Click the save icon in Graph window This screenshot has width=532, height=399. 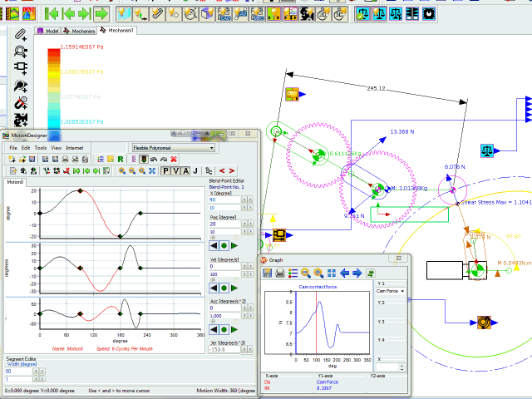[268, 273]
